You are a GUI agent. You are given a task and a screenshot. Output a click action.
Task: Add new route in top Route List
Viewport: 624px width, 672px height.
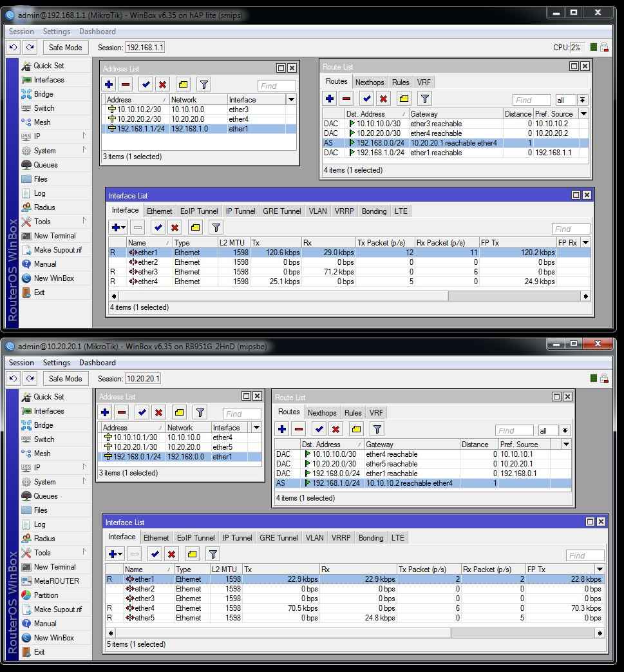[x=330, y=99]
